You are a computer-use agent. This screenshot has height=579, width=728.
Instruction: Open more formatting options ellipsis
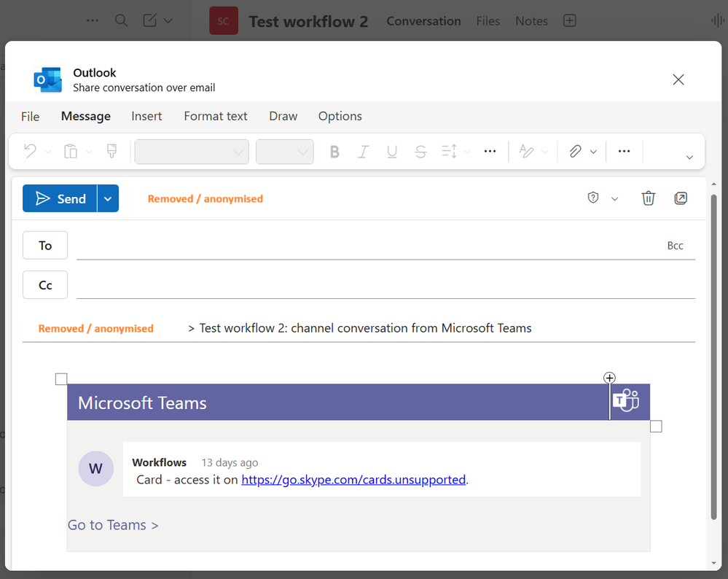click(490, 151)
